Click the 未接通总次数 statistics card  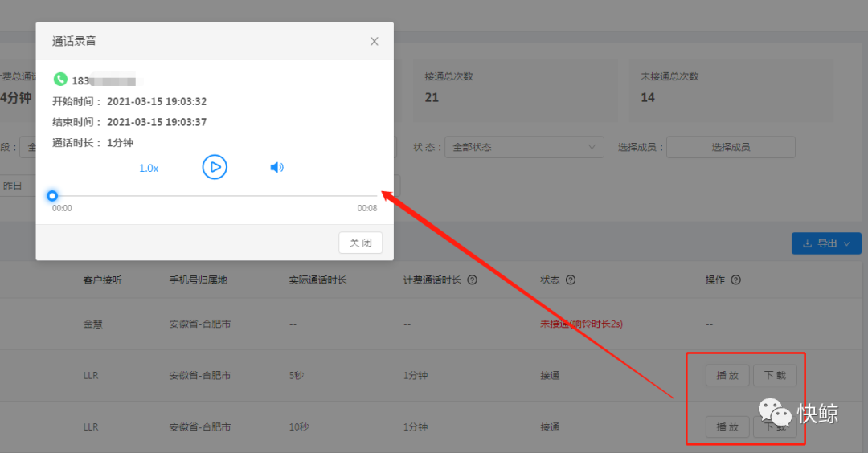(731, 88)
